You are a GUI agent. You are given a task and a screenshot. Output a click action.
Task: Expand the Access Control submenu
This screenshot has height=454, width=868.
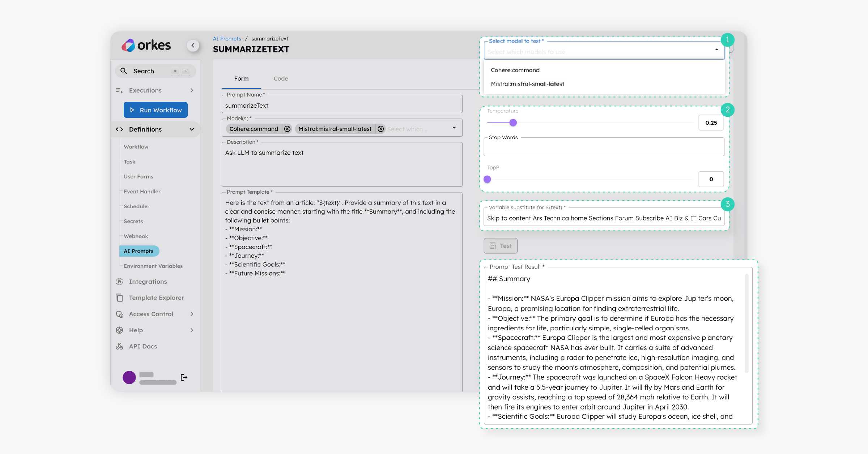click(x=192, y=314)
